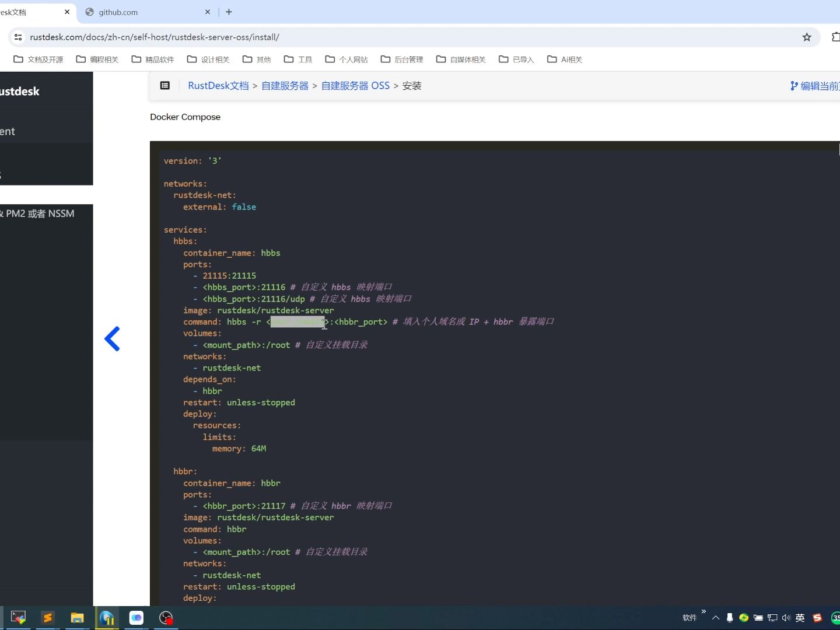Open a new browser tab

229,12
